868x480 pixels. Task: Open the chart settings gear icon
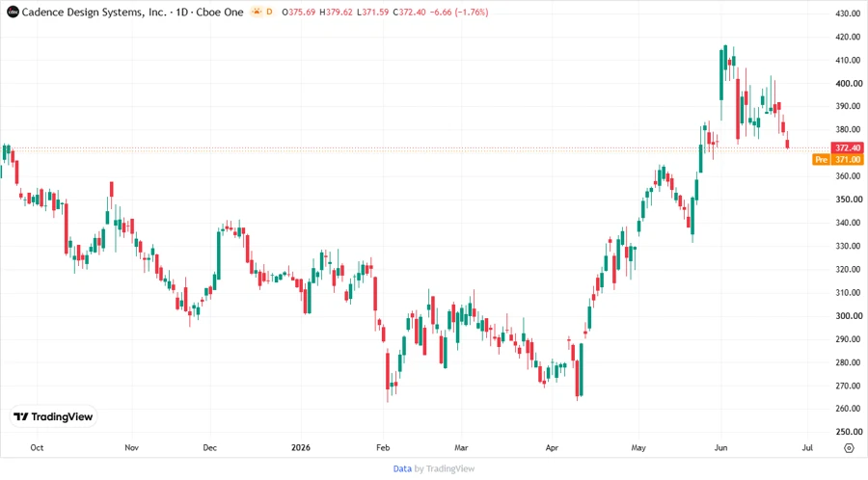tap(849, 448)
